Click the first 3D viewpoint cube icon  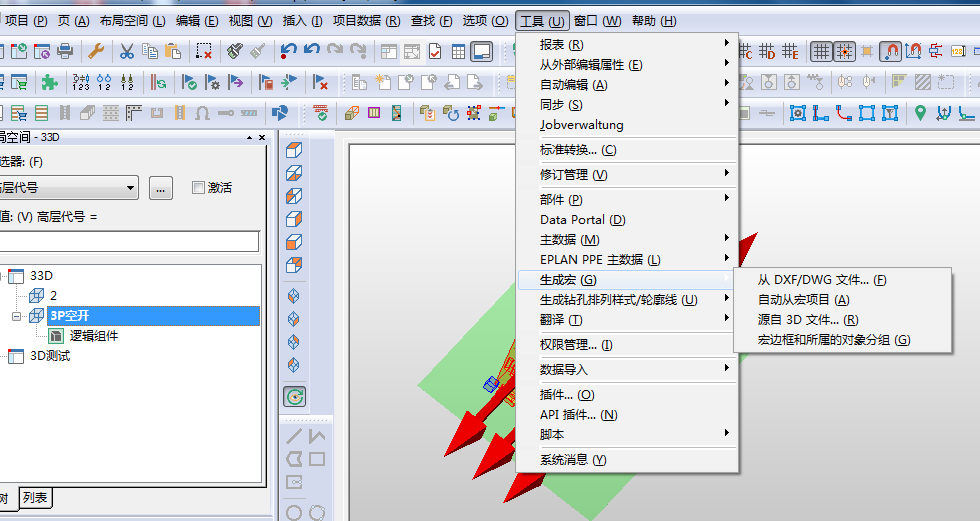click(294, 150)
